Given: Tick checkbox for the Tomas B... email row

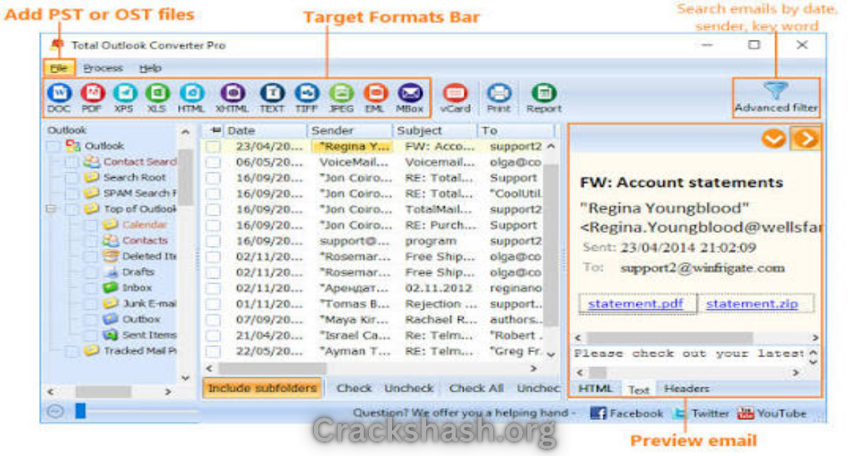Looking at the screenshot, I should click(x=213, y=304).
